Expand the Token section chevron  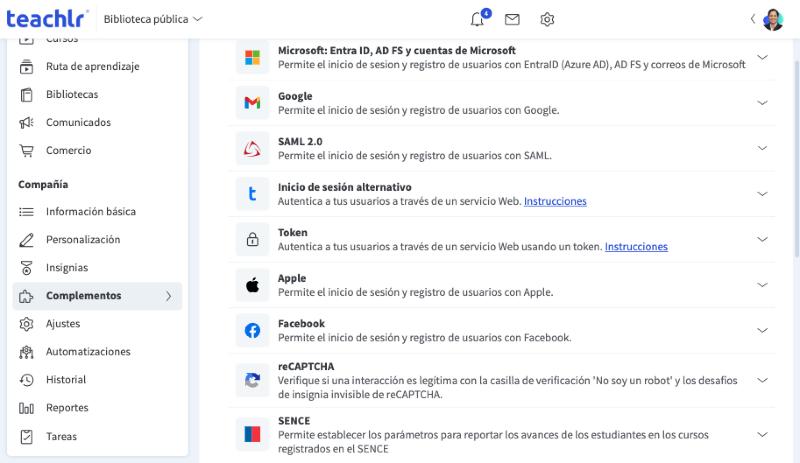pyautogui.click(x=762, y=239)
